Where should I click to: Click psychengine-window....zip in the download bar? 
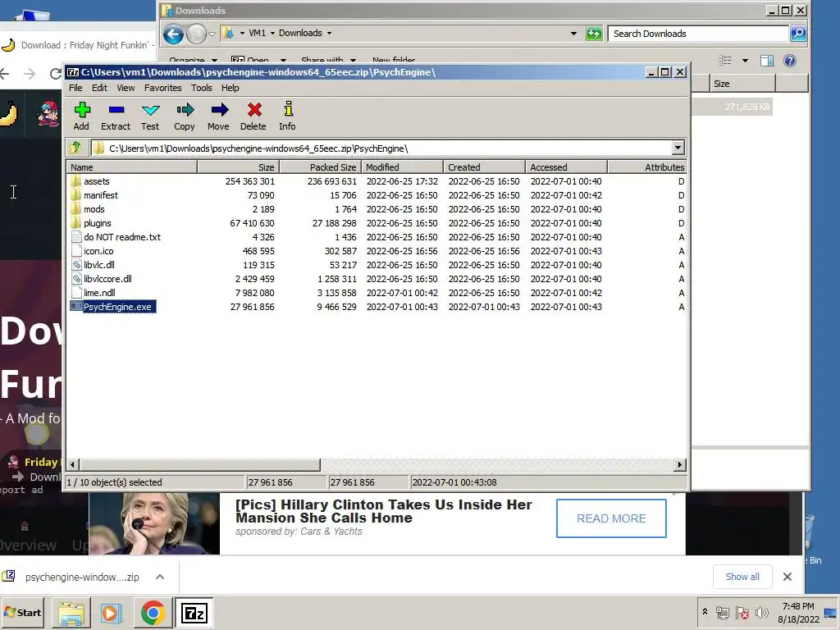pyautogui.click(x=82, y=577)
